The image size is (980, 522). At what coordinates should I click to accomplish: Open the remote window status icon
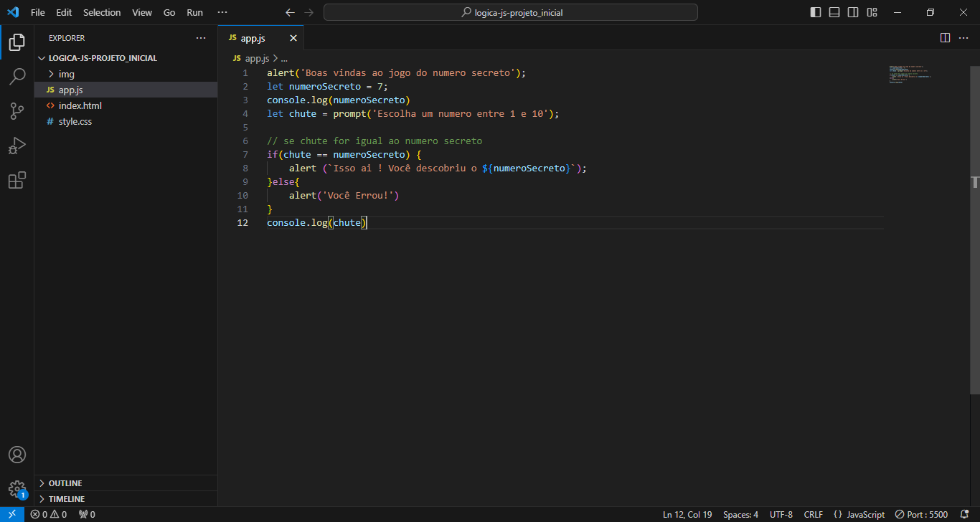(12, 514)
